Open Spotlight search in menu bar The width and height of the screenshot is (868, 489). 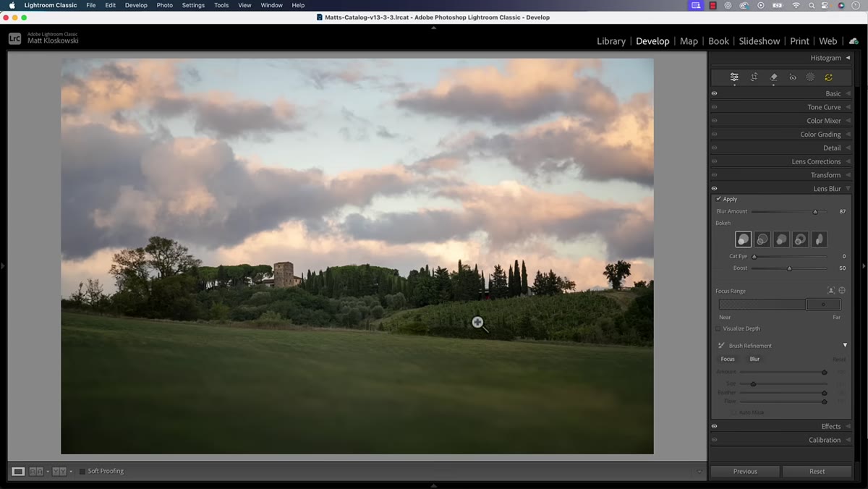click(812, 5)
